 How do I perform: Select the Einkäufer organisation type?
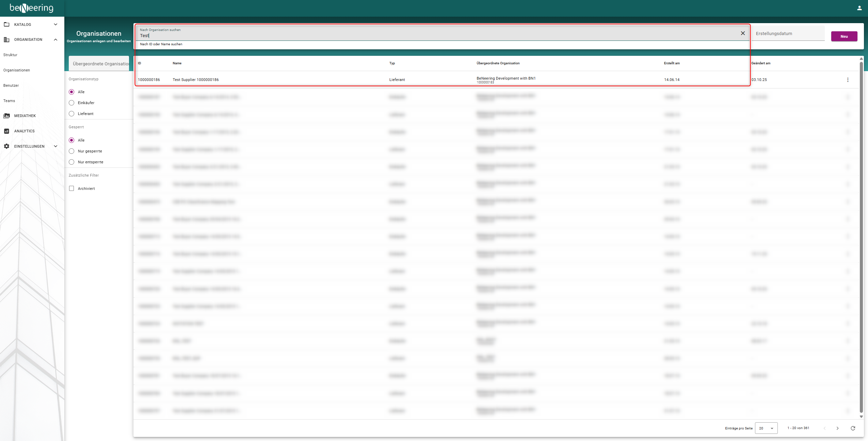[71, 103]
